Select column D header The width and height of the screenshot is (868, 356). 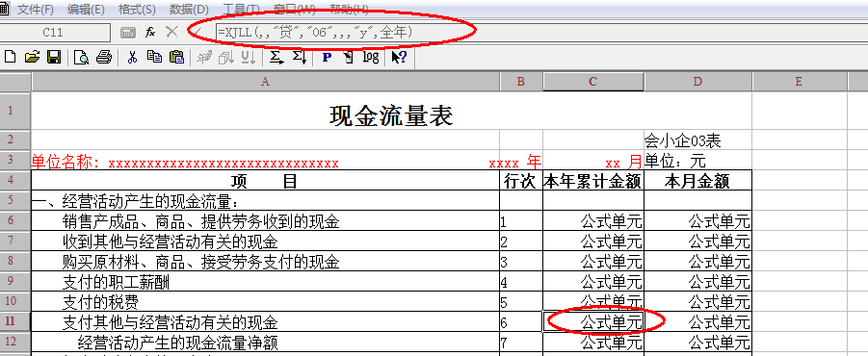point(697,82)
